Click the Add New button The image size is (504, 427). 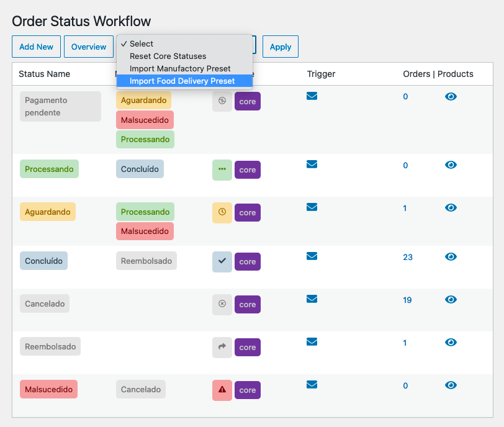pos(37,47)
